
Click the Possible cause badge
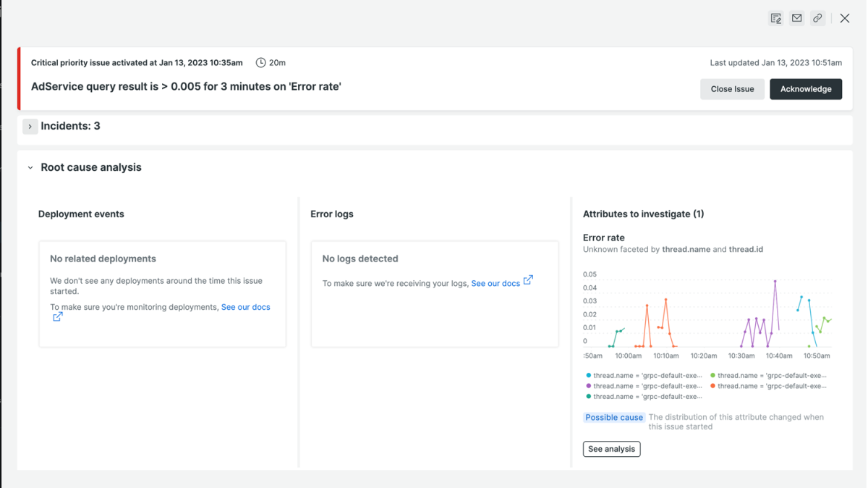tap(613, 418)
